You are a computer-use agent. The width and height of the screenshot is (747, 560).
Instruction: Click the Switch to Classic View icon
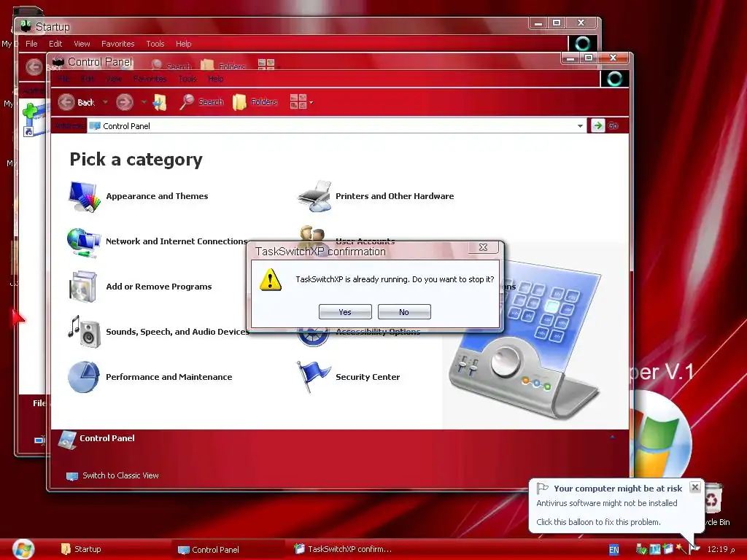coord(72,475)
